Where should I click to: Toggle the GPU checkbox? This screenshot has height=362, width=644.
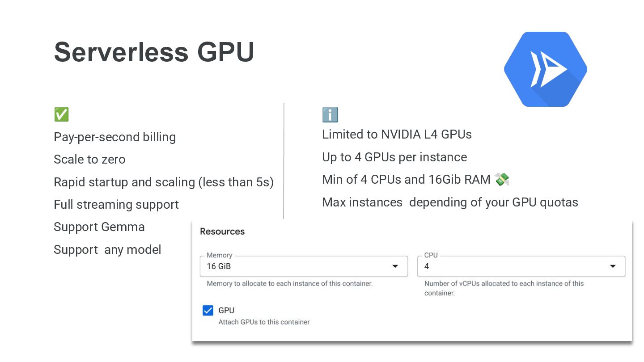[x=208, y=311]
